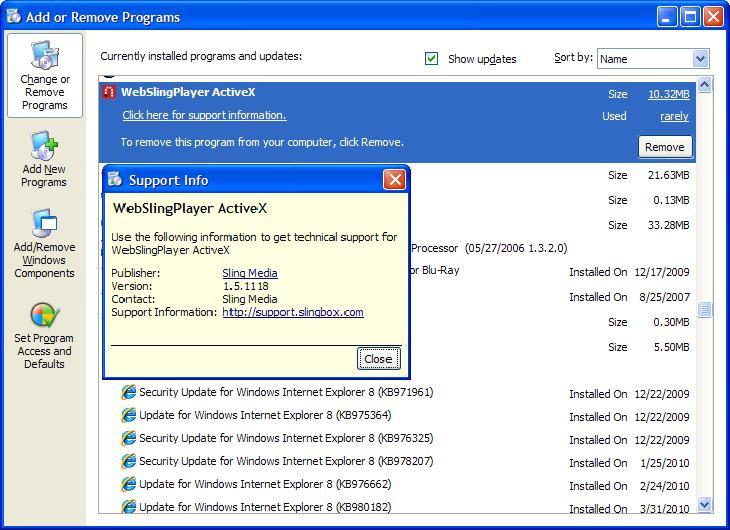Select Security Update for Internet Explorer 8 (KB971961)

click(x=286, y=392)
